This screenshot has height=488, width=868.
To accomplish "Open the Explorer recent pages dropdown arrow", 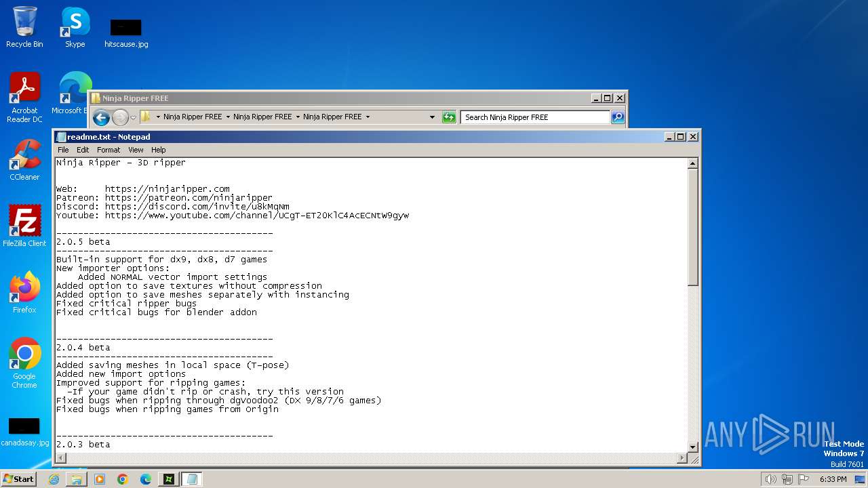I will point(133,117).
